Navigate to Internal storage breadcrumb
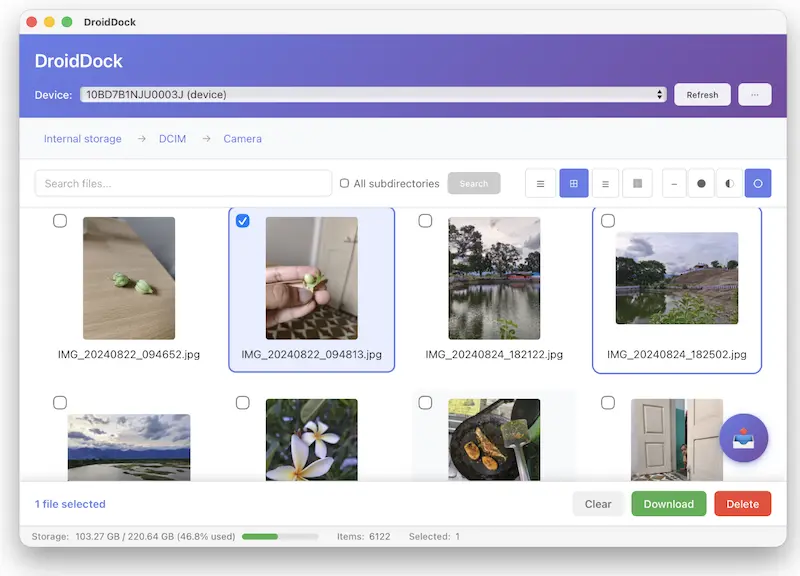The width and height of the screenshot is (800, 576). [x=82, y=139]
